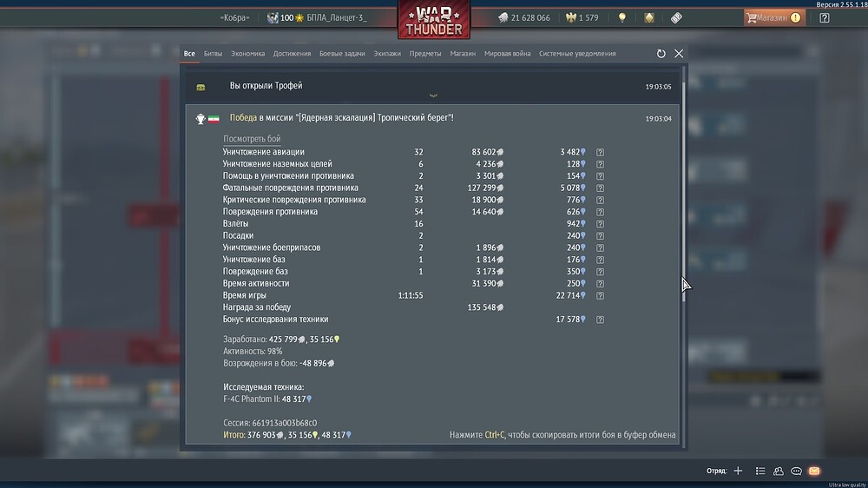Switch to the Битвы tab
Image resolution: width=868 pixels, height=488 pixels.
(x=213, y=54)
